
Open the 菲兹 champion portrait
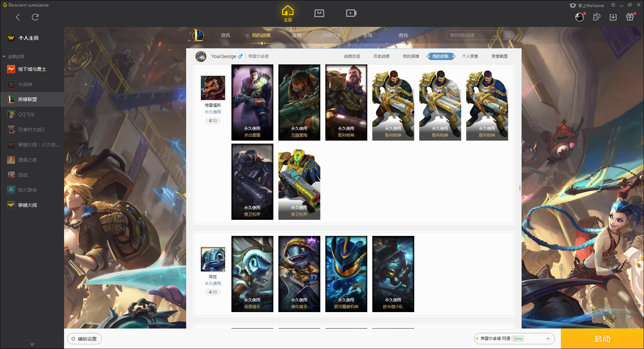(213, 259)
